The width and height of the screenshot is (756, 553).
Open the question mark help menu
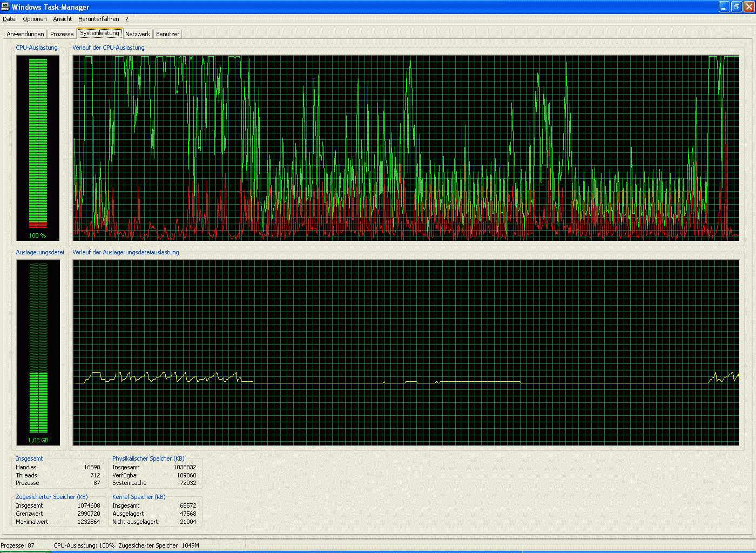tap(127, 19)
